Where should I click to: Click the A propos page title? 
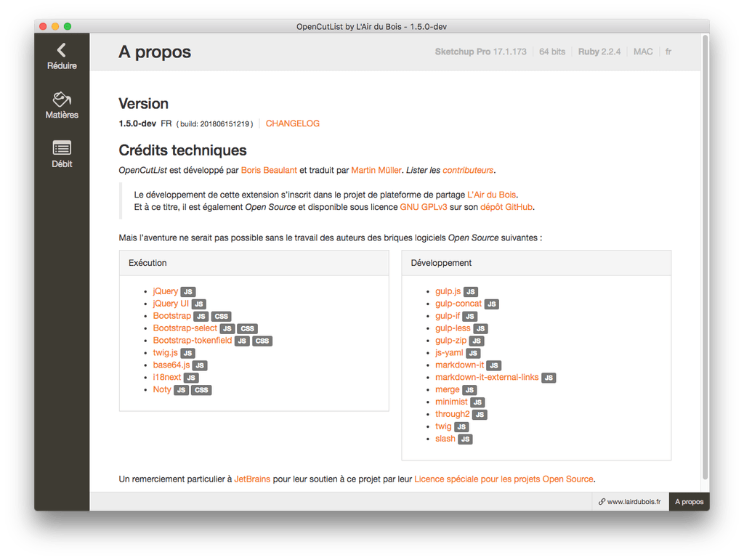coord(155,52)
